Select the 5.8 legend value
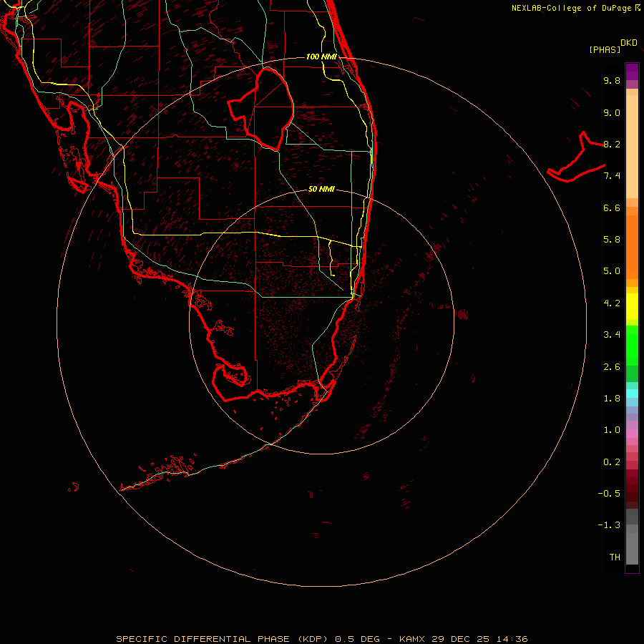Image resolution: width=644 pixels, height=644 pixels. pyautogui.click(x=612, y=240)
